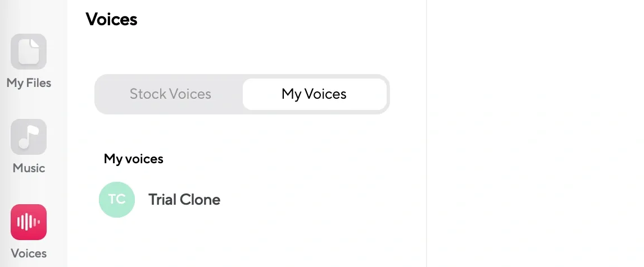Select the My Voices tab
This screenshot has width=644, height=267.
click(x=314, y=94)
